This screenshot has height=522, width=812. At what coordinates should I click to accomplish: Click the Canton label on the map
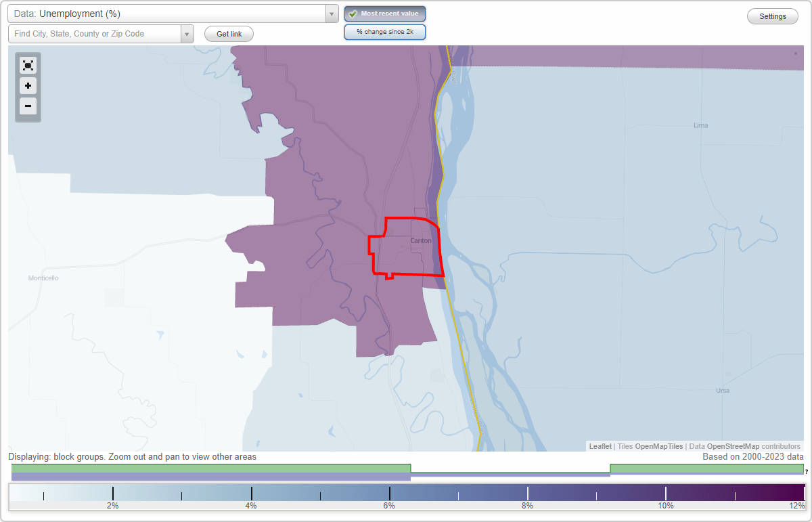[x=421, y=240]
